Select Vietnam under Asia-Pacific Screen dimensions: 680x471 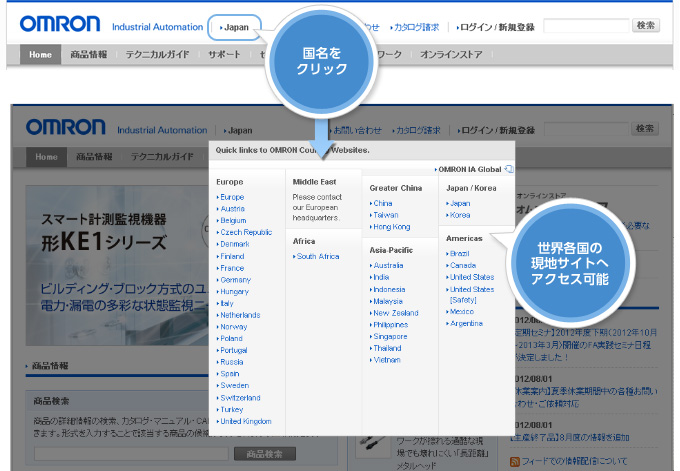click(x=385, y=360)
